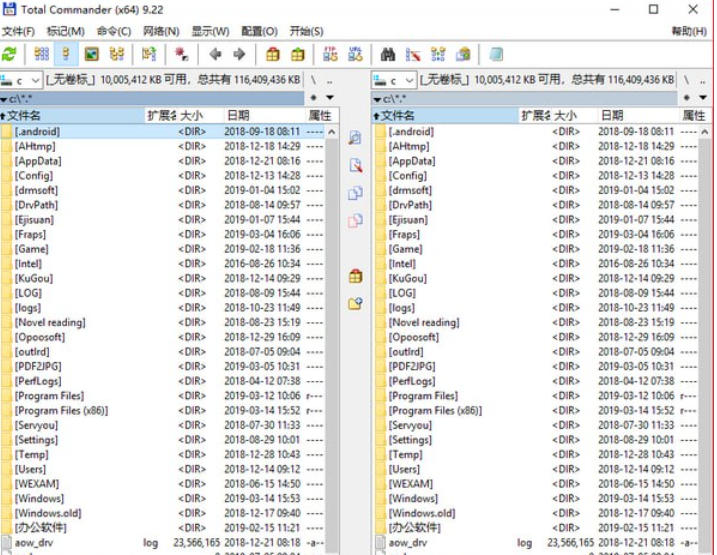Open the 帮助(H) menu
The width and height of the screenshot is (717, 555).
click(689, 31)
